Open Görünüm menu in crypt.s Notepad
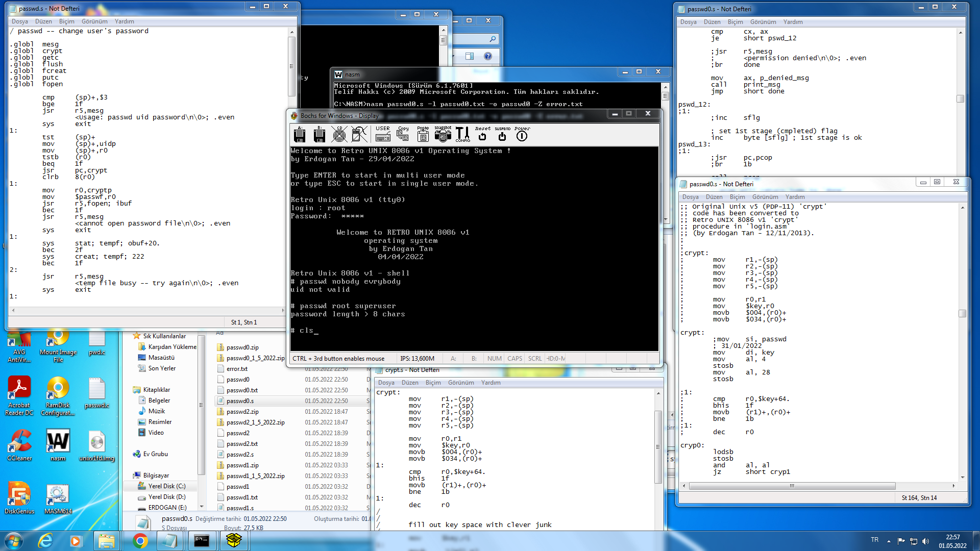The height and width of the screenshot is (551, 980). [x=460, y=383]
